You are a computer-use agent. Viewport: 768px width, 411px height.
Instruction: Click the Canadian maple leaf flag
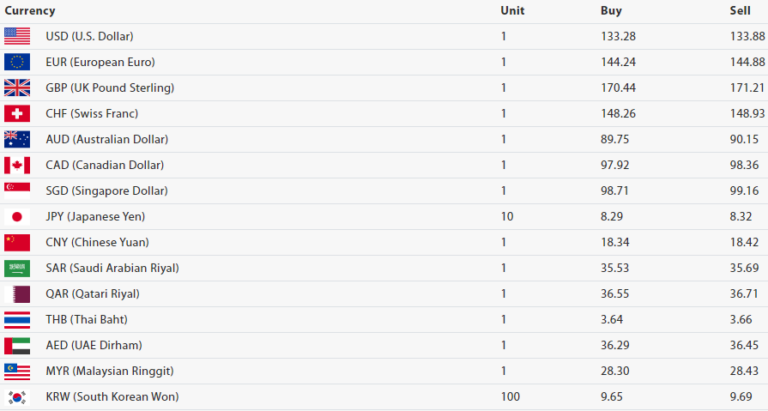click(17, 165)
